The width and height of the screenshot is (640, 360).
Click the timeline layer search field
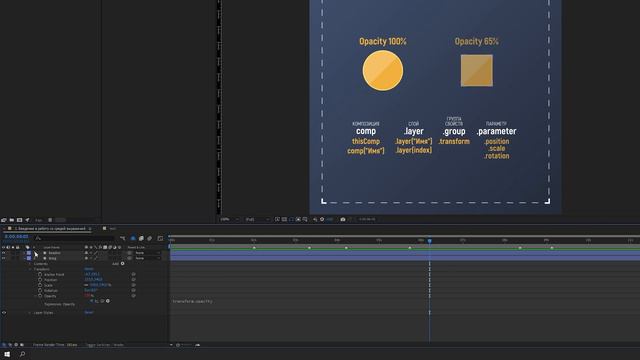point(76,238)
